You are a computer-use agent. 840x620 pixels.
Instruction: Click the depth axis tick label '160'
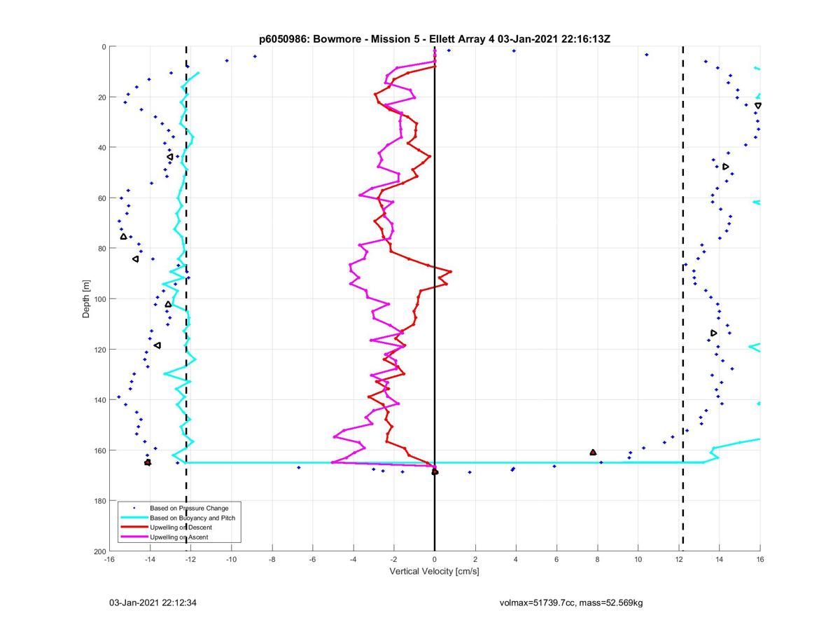pyautogui.click(x=99, y=450)
